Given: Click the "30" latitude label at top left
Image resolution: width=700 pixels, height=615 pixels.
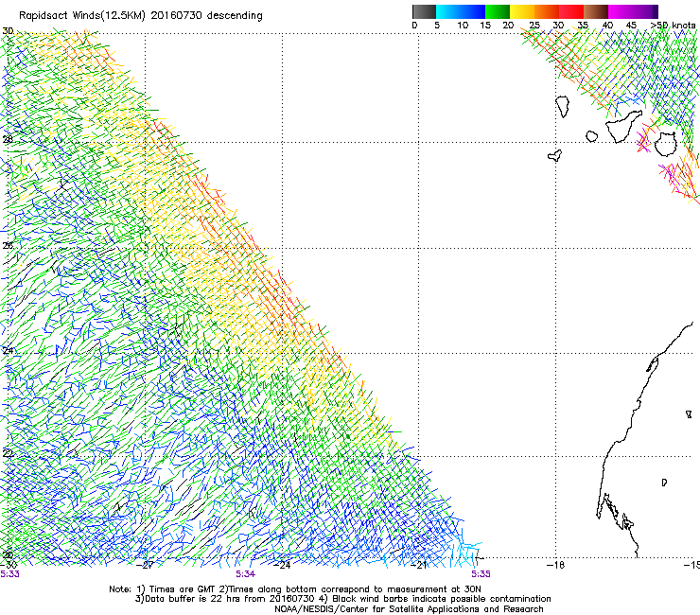Looking at the screenshot, I should point(8,31).
